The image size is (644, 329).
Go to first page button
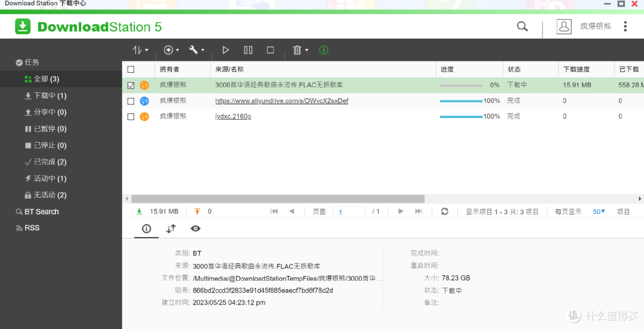click(274, 211)
